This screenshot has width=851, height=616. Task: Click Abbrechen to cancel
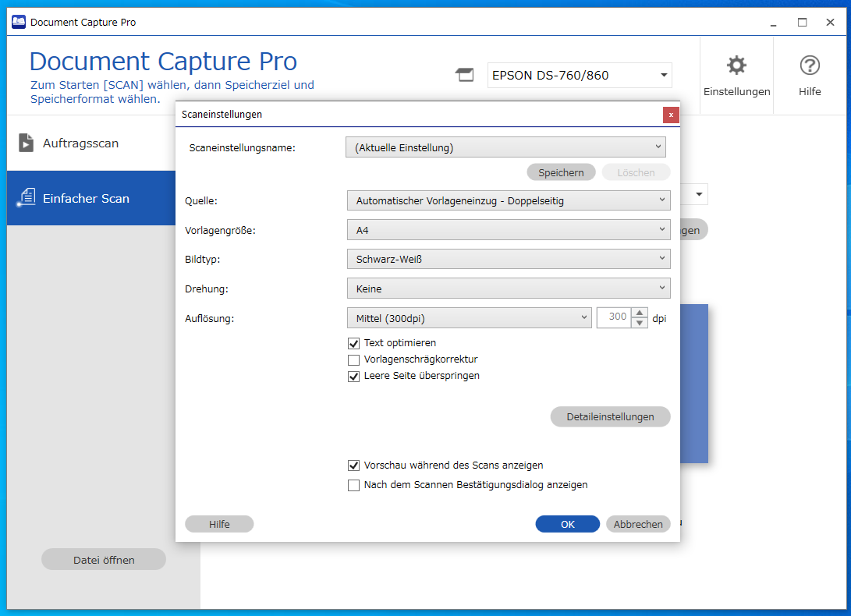638,524
